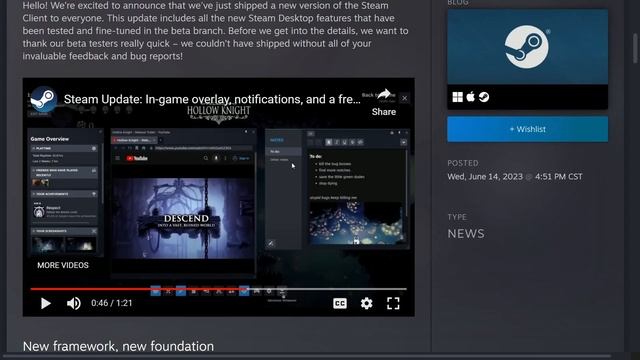Click the 0:46 / 1:21 video time display
640x360 pixels.
(x=111, y=303)
